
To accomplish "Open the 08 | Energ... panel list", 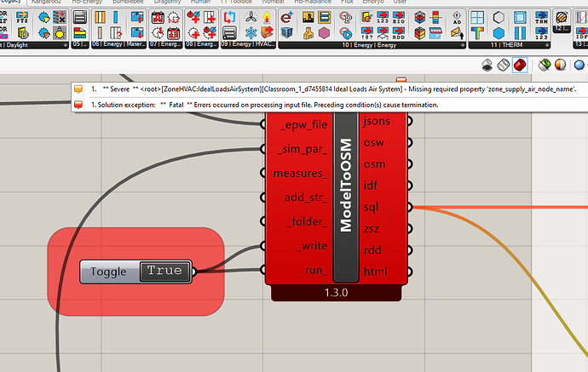I will click(x=201, y=44).
